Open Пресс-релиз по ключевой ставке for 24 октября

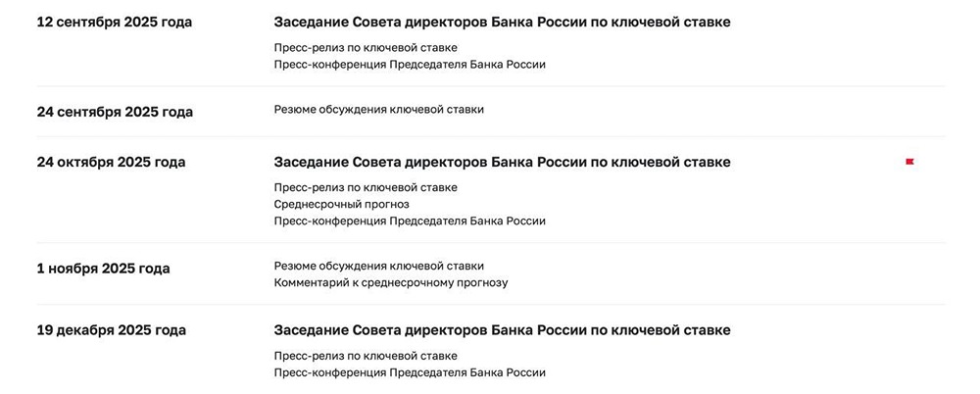click(366, 187)
